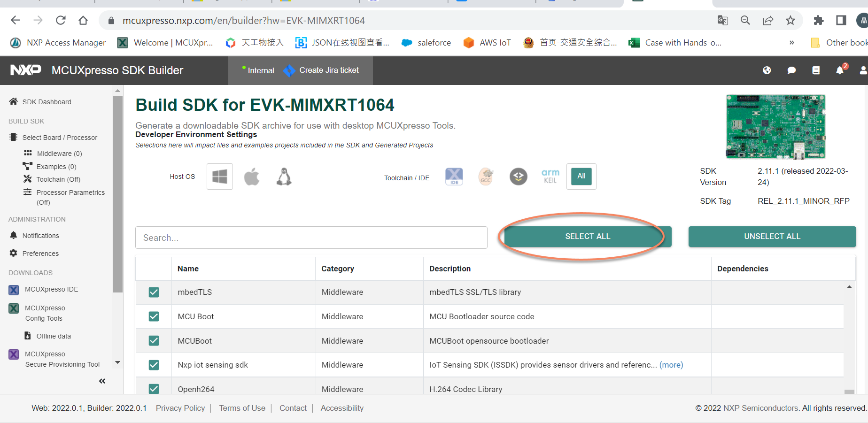Select the GCC toolchain icon

(486, 177)
